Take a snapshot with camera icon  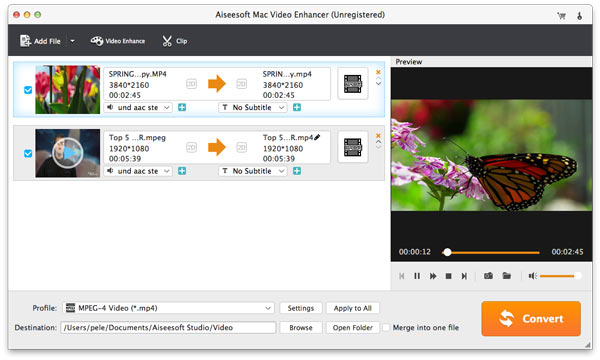point(488,276)
